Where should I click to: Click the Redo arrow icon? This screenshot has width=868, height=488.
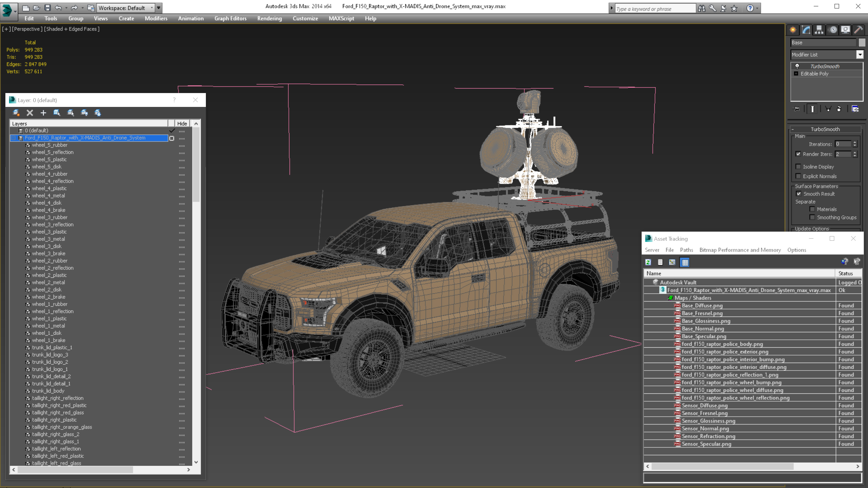pyautogui.click(x=74, y=8)
